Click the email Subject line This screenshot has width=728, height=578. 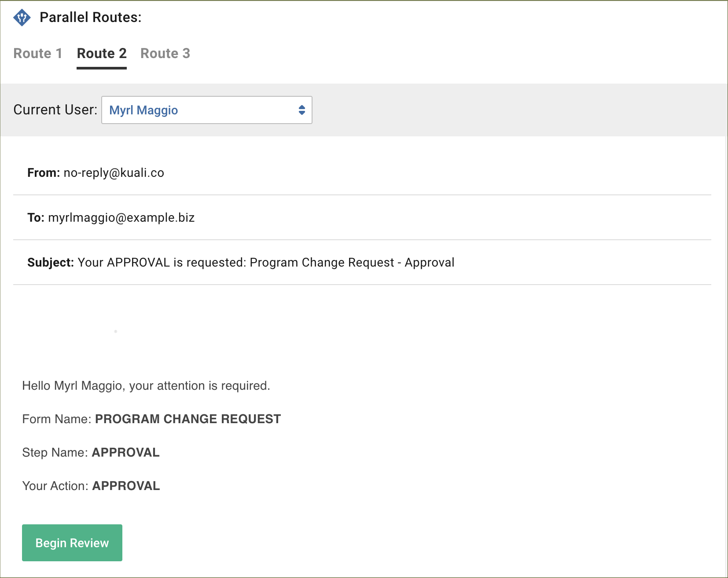point(265,262)
